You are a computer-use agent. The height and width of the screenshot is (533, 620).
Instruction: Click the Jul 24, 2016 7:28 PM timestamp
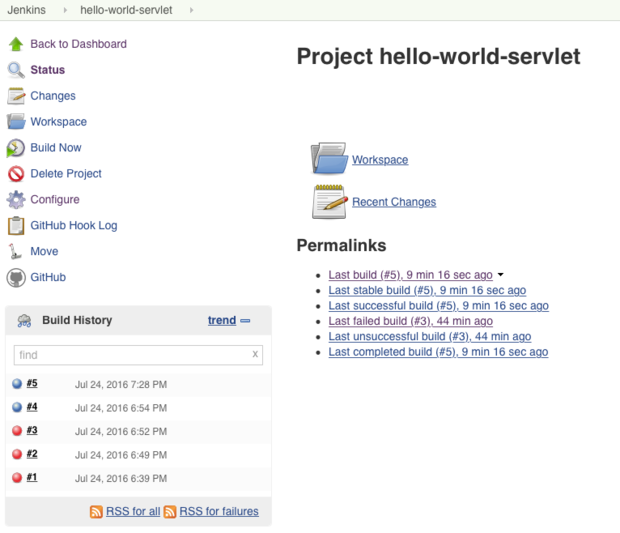121,385
